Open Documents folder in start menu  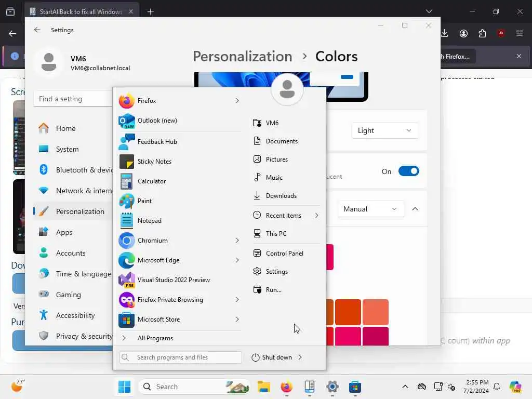pos(286,141)
